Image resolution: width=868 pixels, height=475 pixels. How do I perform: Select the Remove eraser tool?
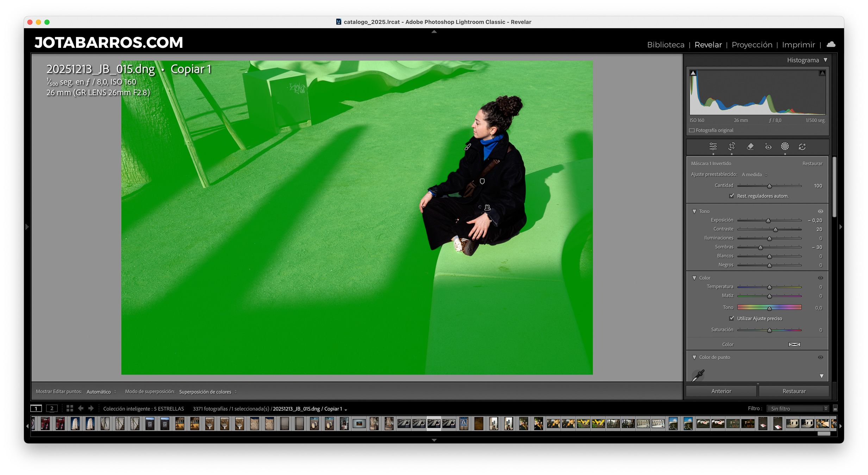tap(750, 146)
